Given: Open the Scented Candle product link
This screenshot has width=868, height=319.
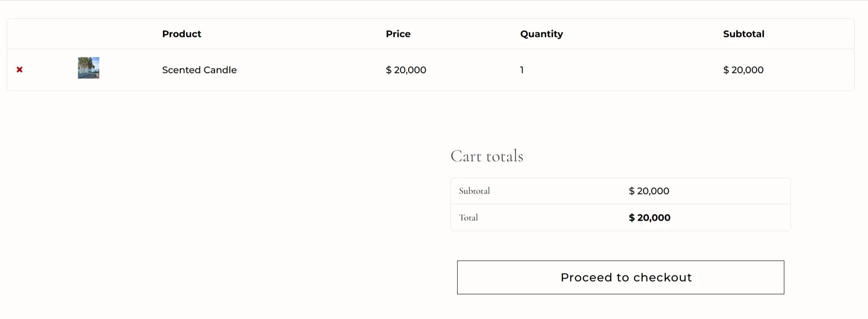Looking at the screenshot, I should [199, 70].
